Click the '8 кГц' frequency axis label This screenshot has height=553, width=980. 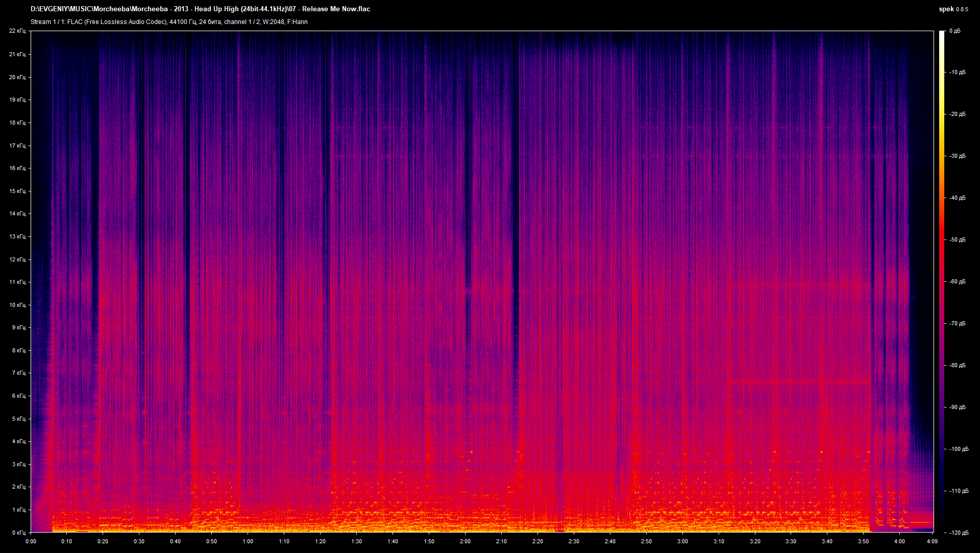click(19, 350)
